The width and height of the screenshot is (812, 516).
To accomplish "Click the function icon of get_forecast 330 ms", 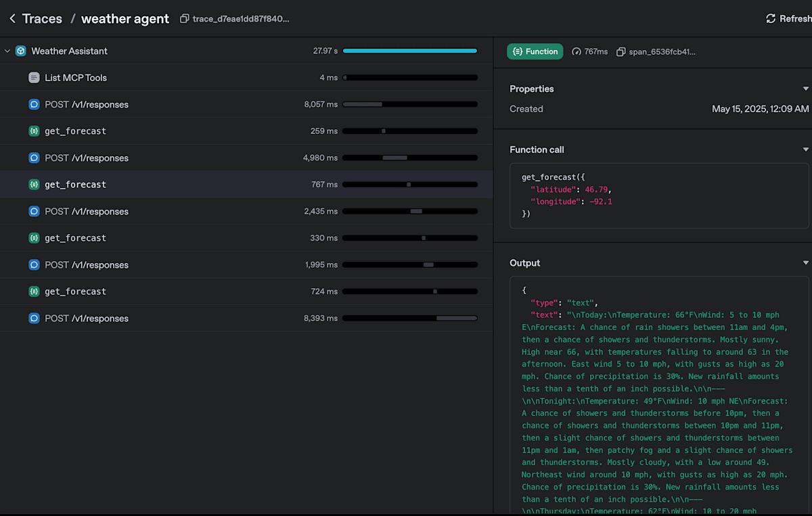I will pos(34,238).
